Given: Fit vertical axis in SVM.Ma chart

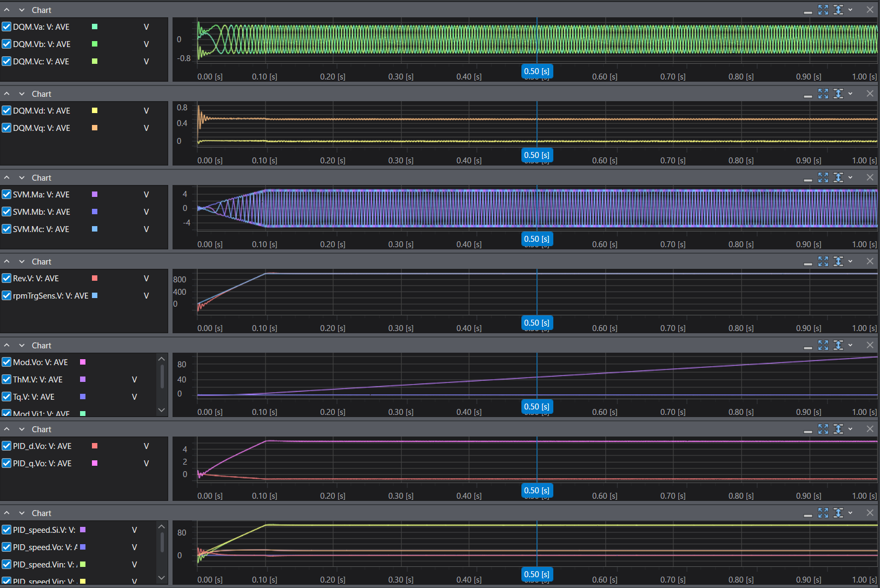Looking at the screenshot, I should (x=838, y=177).
